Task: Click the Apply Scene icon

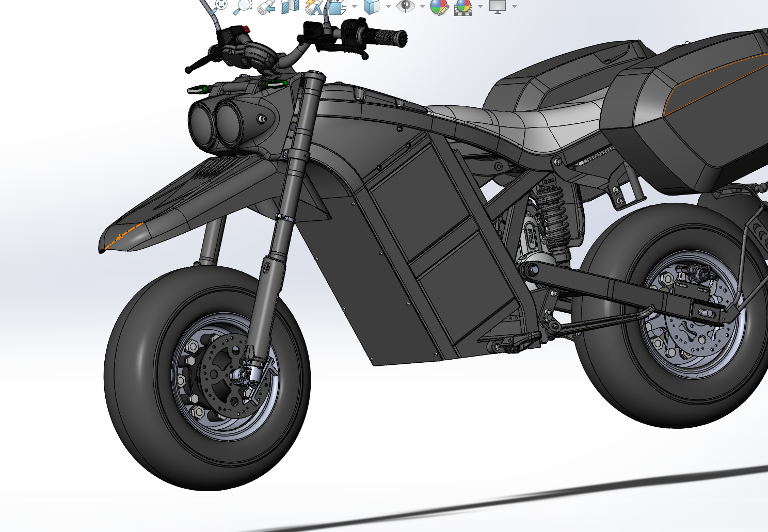Action: click(x=463, y=7)
